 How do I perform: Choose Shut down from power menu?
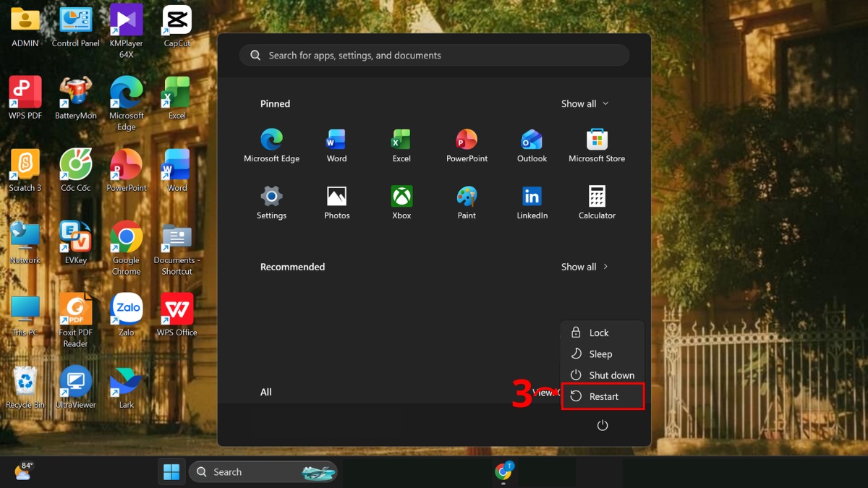(603, 375)
